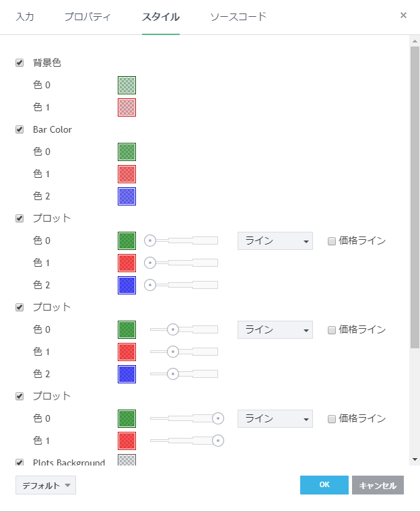Pick the Bar Color 色 2 blue swatch
Viewport: 420px width, 512px height.
[127, 196]
